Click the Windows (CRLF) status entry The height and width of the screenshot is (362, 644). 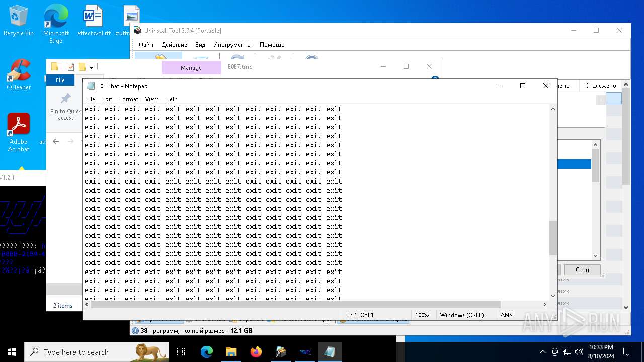pyautogui.click(x=462, y=315)
